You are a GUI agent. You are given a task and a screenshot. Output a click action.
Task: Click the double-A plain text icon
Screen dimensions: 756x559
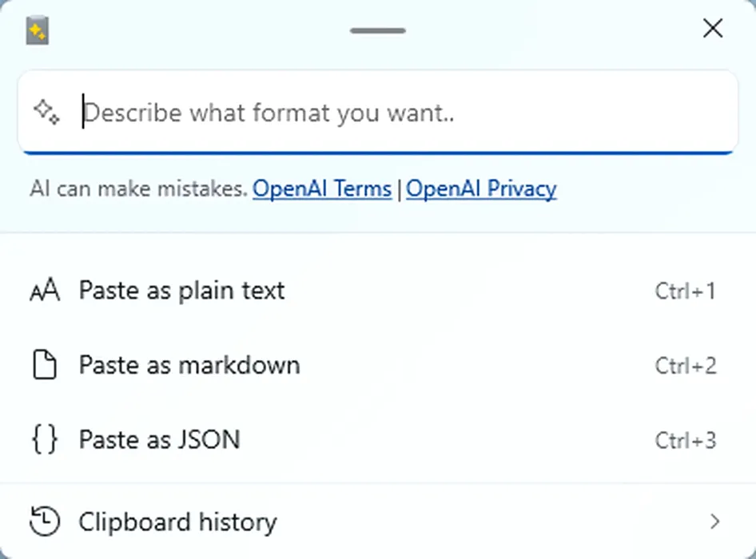tap(45, 290)
